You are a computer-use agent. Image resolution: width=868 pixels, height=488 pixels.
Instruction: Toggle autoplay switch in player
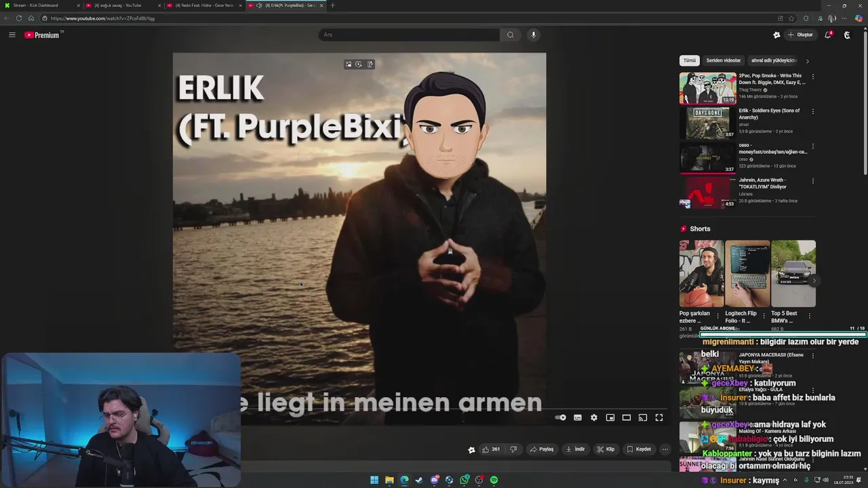[x=561, y=418]
